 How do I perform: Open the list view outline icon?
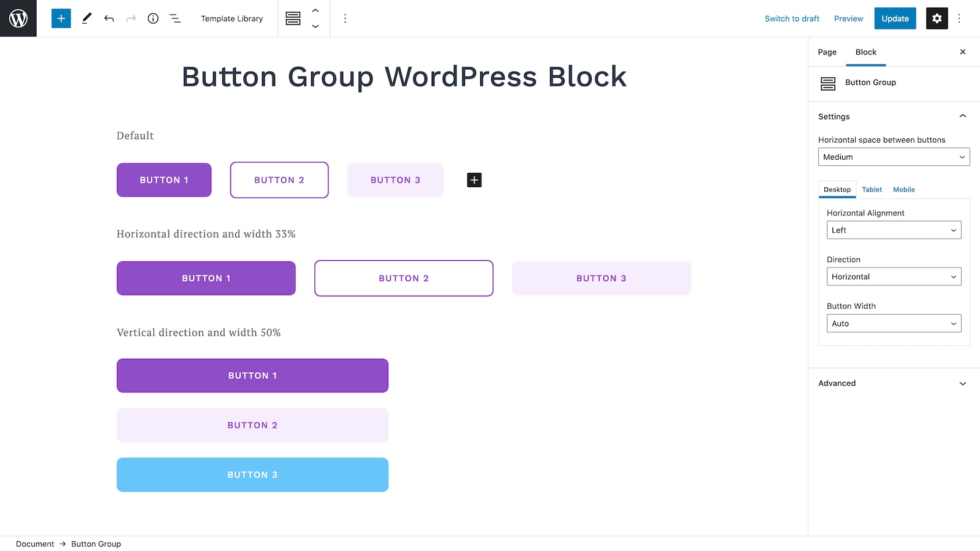click(175, 18)
